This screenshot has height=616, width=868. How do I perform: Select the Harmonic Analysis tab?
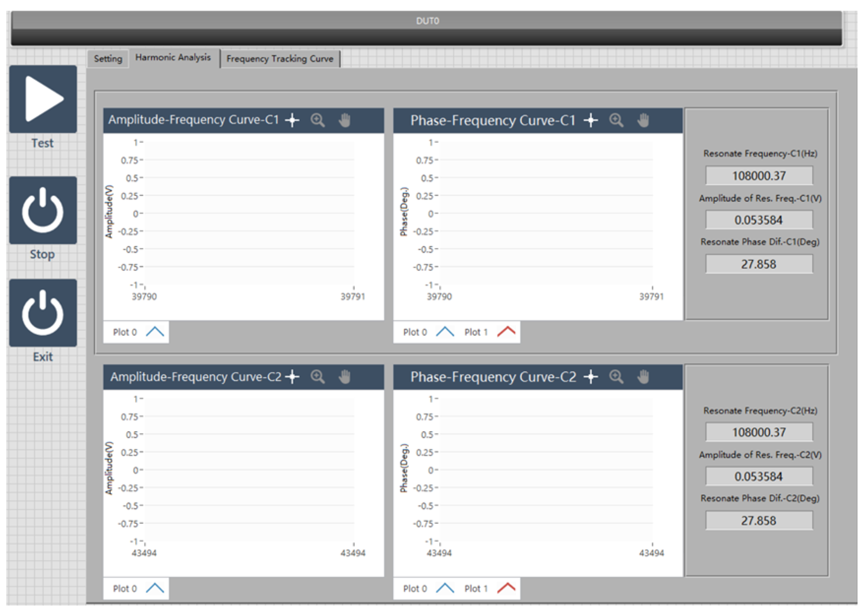click(x=173, y=57)
